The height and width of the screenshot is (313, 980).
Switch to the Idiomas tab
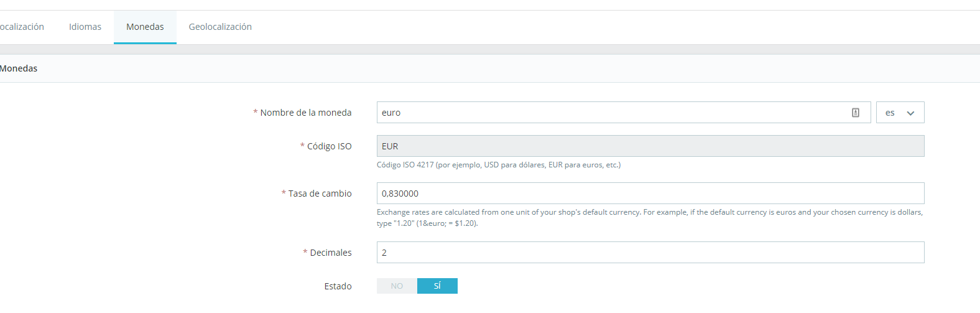[x=85, y=27]
